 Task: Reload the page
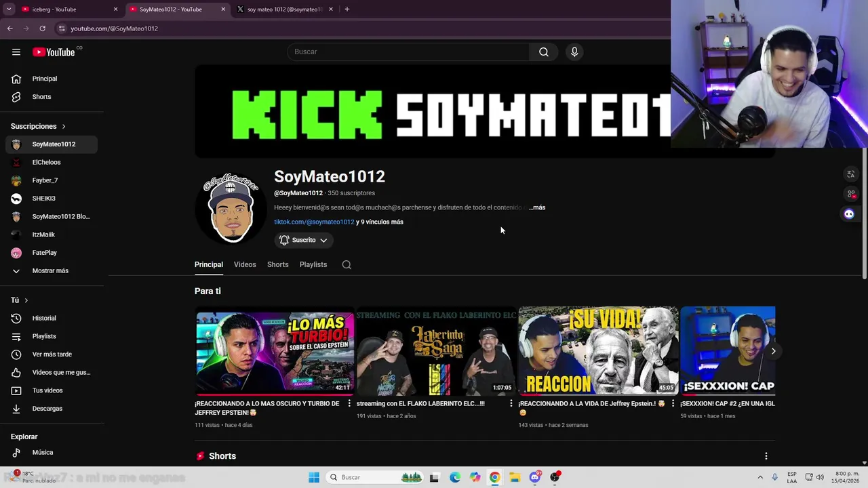42,28
